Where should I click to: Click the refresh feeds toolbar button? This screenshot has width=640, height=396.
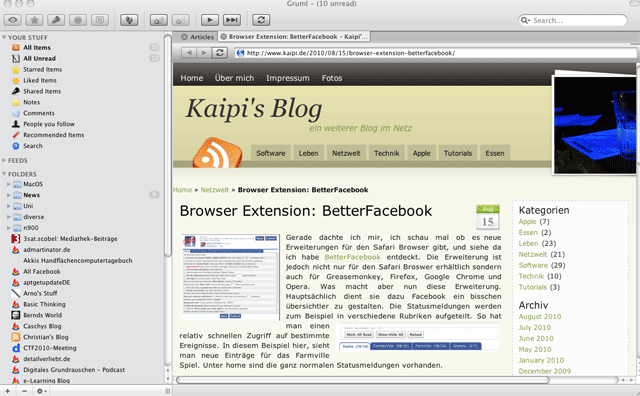click(261, 20)
